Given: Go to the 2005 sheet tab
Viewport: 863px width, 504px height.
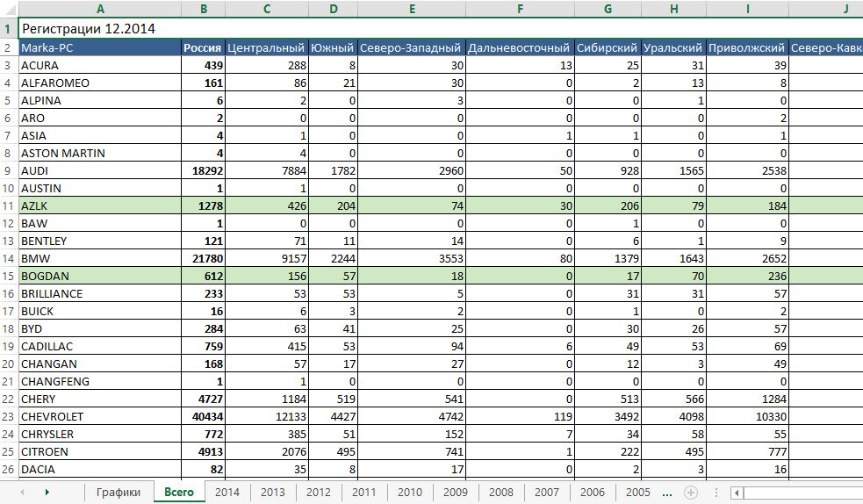Looking at the screenshot, I should 637,493.
